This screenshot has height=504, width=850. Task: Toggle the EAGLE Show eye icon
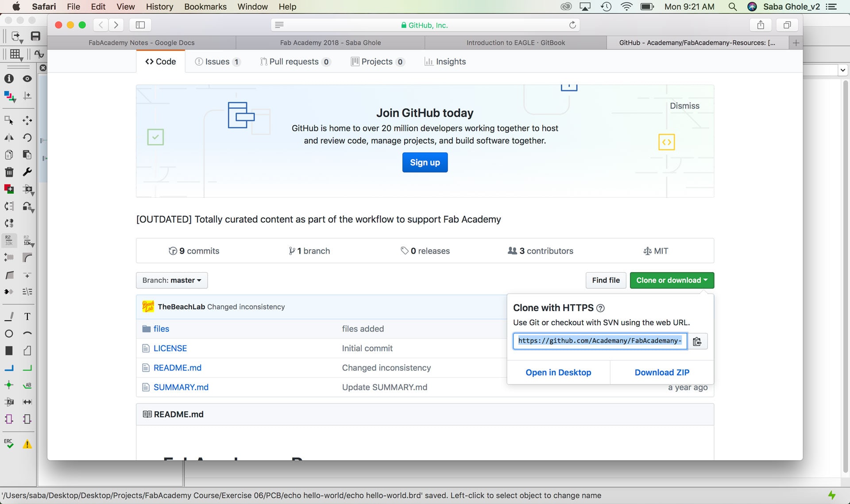click(x=27, y=79)
